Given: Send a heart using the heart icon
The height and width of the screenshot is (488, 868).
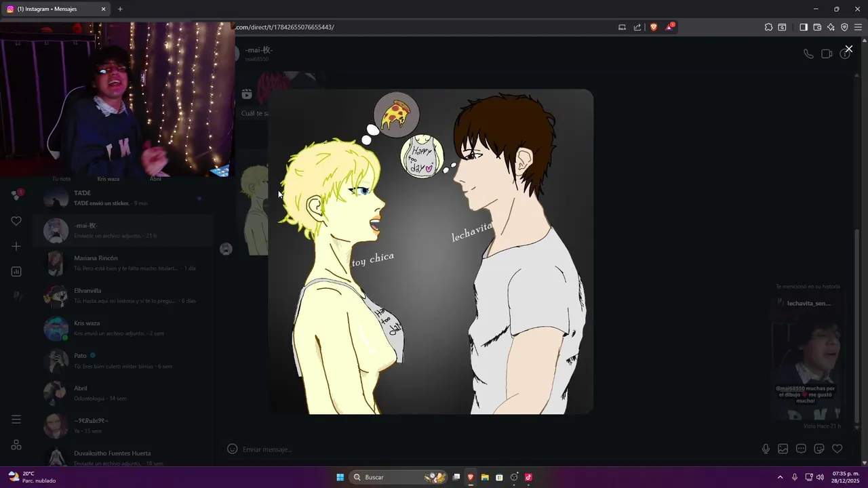Looking at the screenshot, I should pos(837,449).
